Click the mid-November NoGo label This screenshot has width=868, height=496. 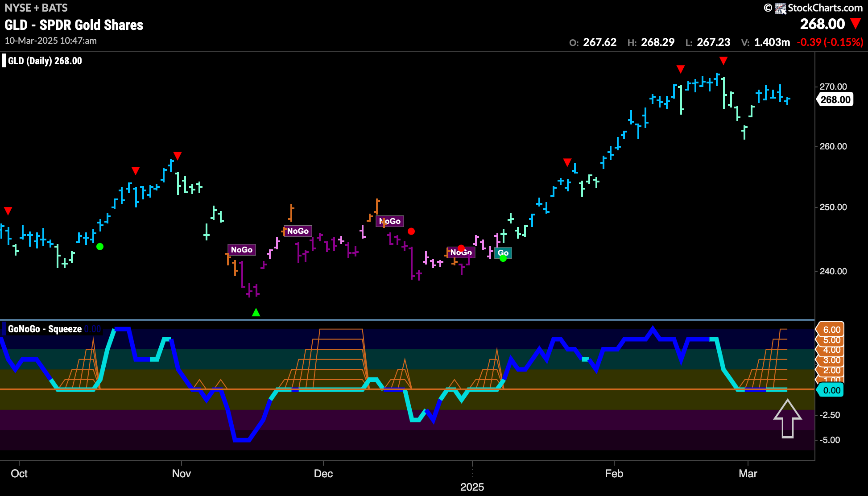coord(241,250)
